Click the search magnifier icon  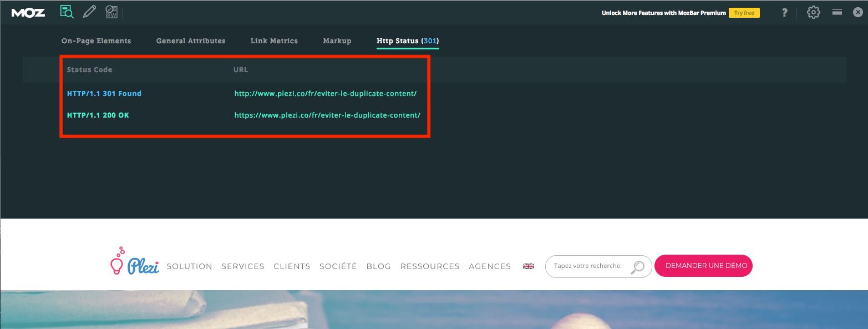click(638, 267)
